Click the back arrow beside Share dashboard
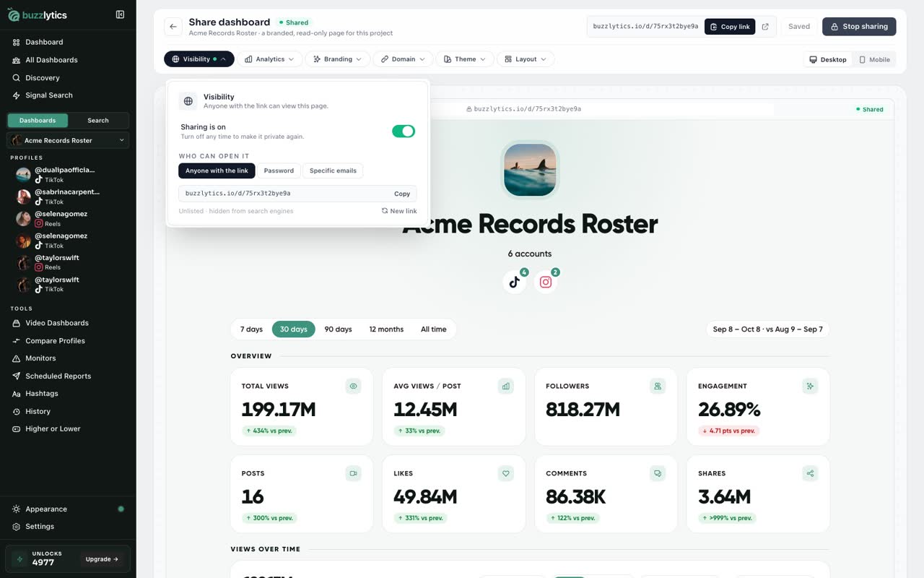 [173, 27]
